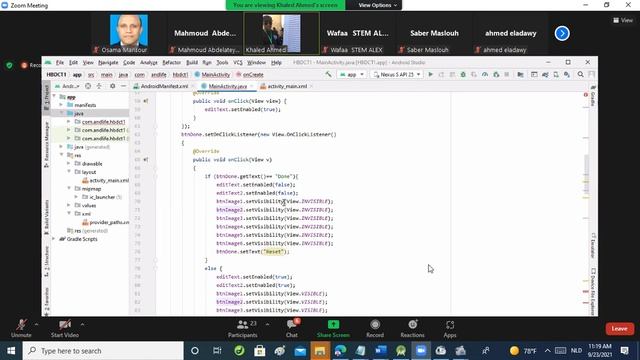Select the java folder in project tree
This screenshot has width=640, height=360.
pos(79,113)
